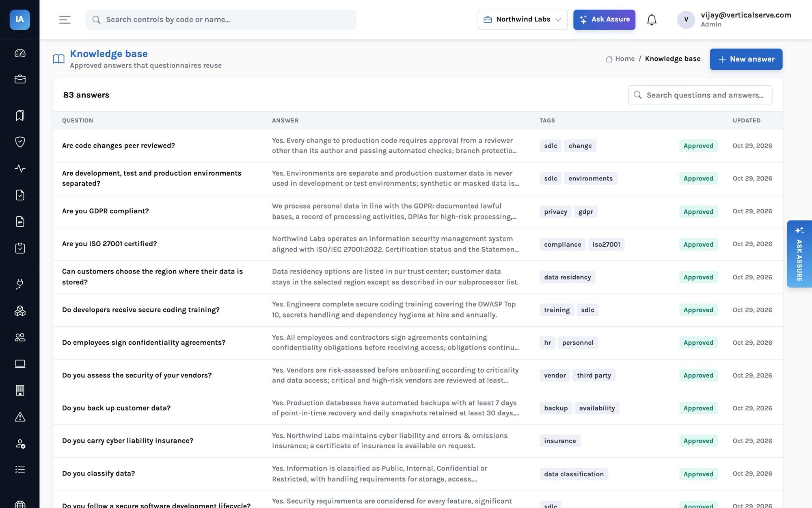Open the bookmark sidebar icon
Screen dimensions: 812x508
(x=20, y=115)
